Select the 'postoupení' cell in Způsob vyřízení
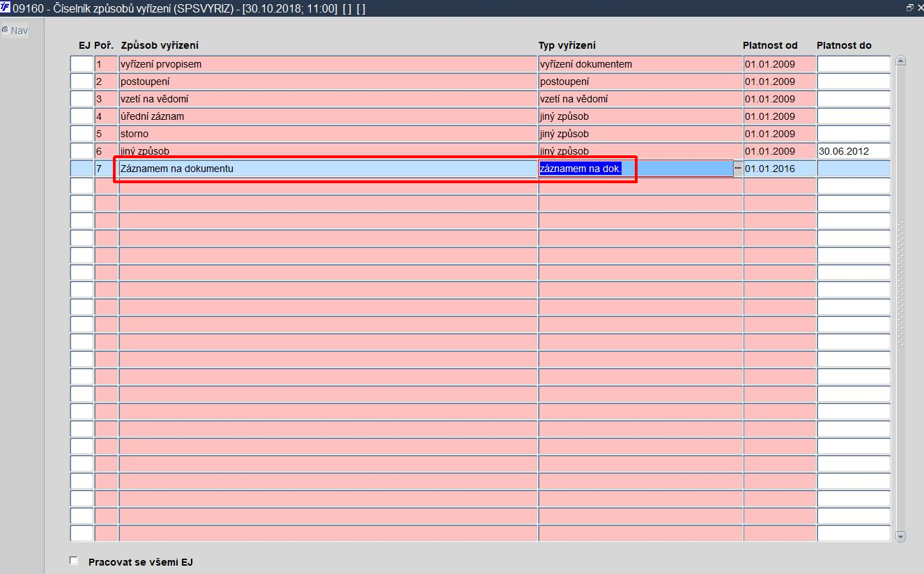924x574 pixels. [328, 82]
